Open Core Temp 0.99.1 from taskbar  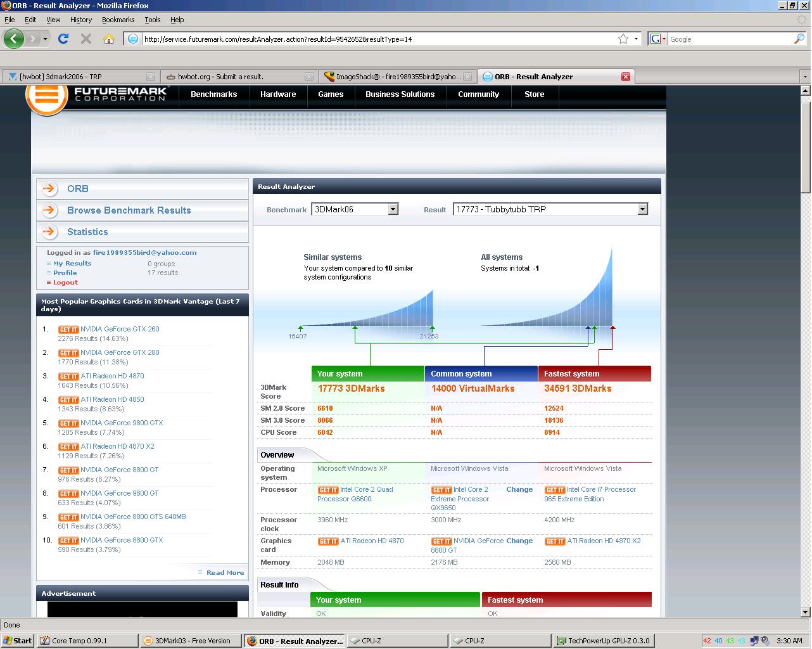pos(88,641)
